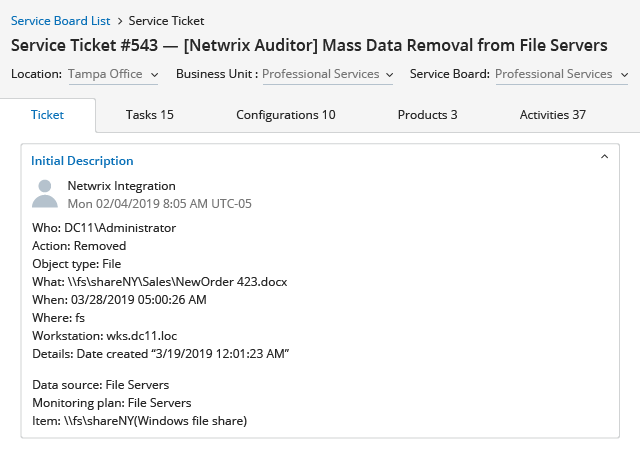Click the line Monitoring plan: File Servers
This screenshot has width=640, height=450.
coord(111,403)
